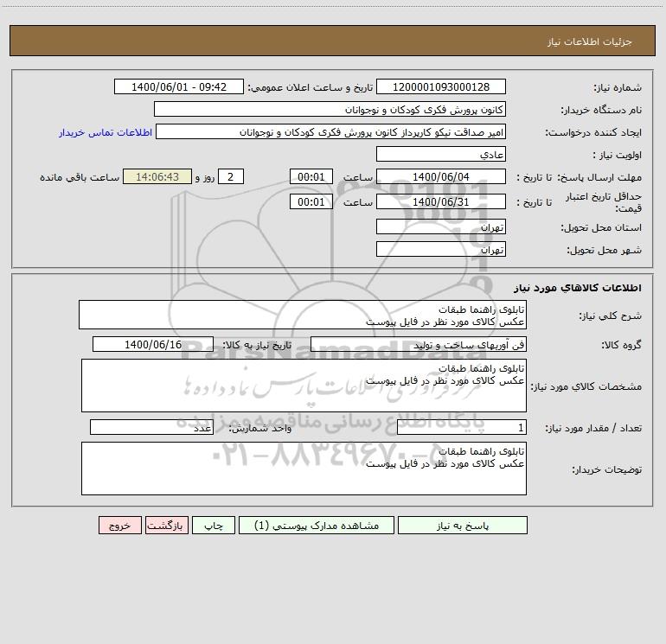Click delivery province field 'تهران'
666x644 pixels.
coord(441,226)
